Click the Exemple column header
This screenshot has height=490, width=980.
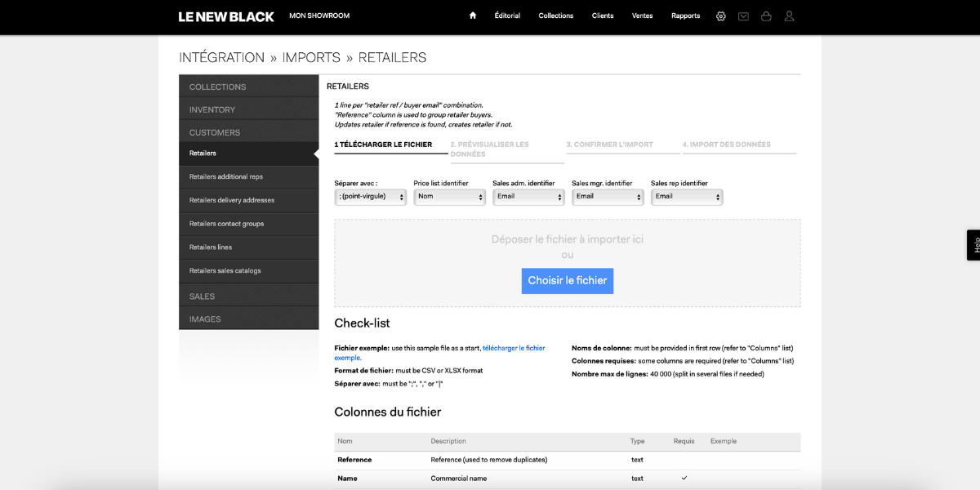click(724, 442)
